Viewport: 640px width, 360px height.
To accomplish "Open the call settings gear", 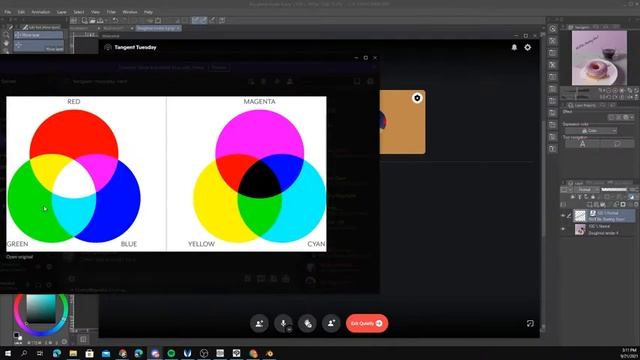I will (x=528, y=47).
